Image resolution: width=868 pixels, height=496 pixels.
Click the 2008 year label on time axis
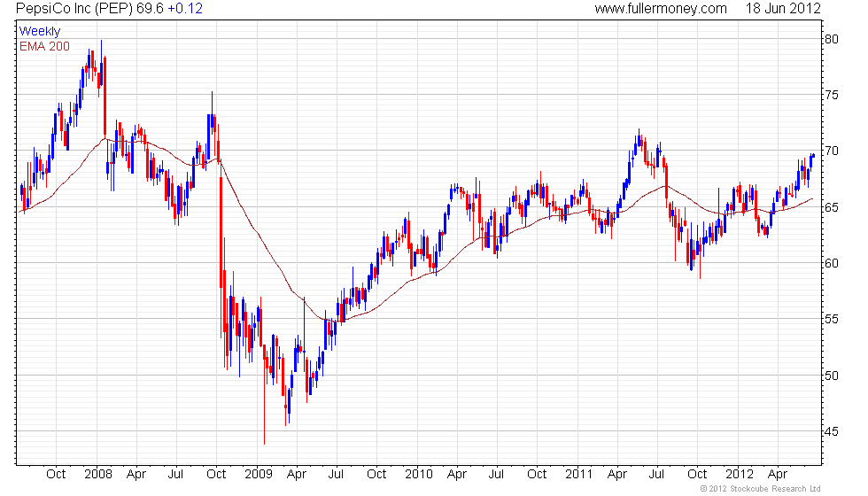(x=98, y=475)
